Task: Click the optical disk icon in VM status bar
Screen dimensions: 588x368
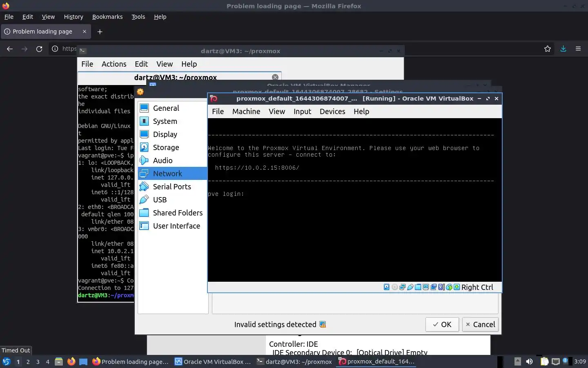Action: [394, 287]
